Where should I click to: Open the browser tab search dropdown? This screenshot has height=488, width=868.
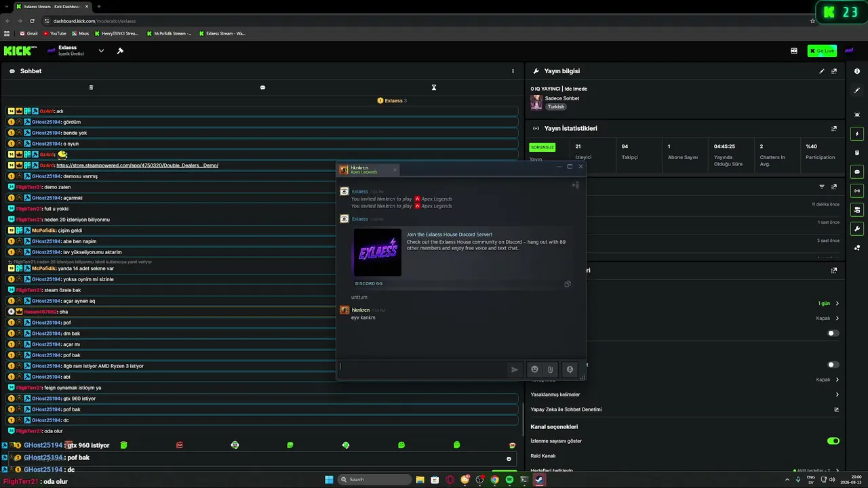7,7
